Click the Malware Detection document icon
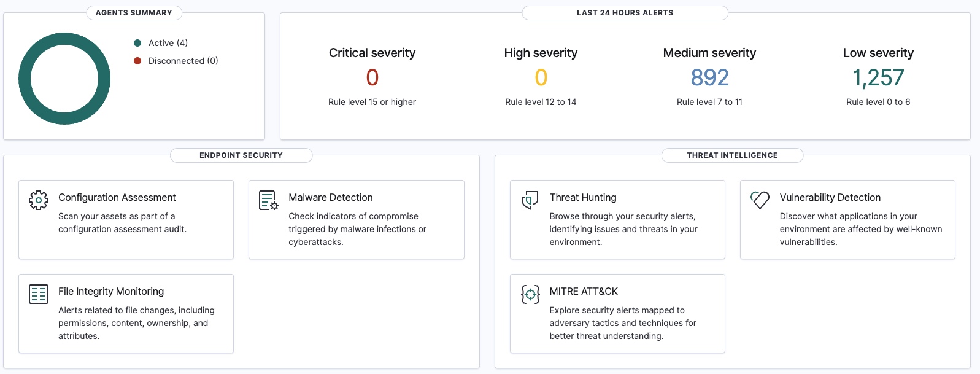 point(269,200)
